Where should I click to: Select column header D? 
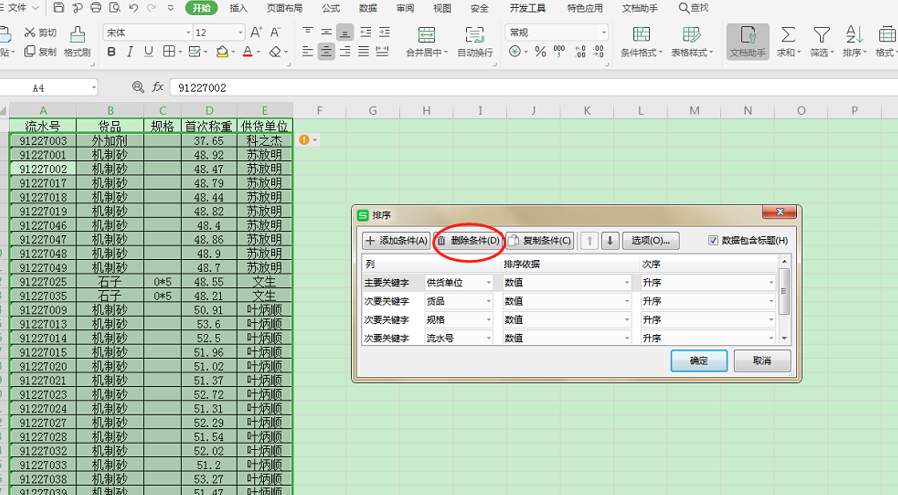coord(209,111)
